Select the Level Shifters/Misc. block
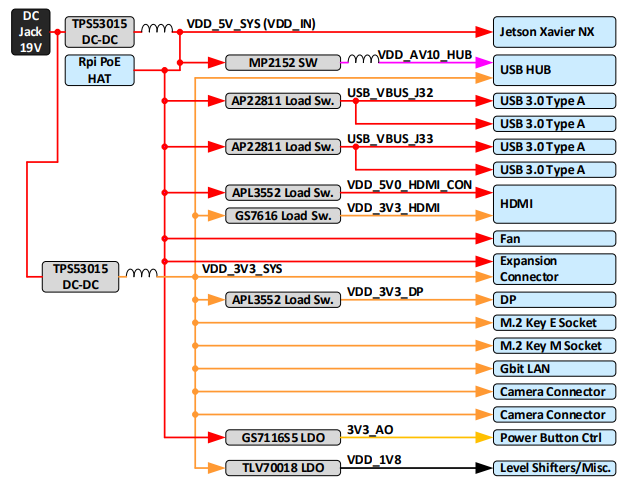Screen dimensions: 628x492 pyautogui.click(x=554, y=468)
